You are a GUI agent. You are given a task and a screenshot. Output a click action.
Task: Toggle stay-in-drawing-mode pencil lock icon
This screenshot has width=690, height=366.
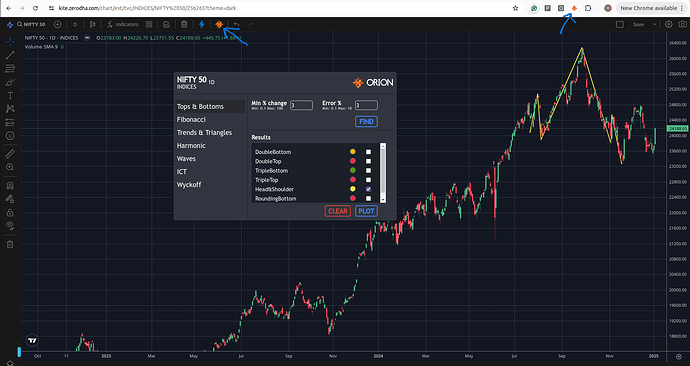click(10, 199)
